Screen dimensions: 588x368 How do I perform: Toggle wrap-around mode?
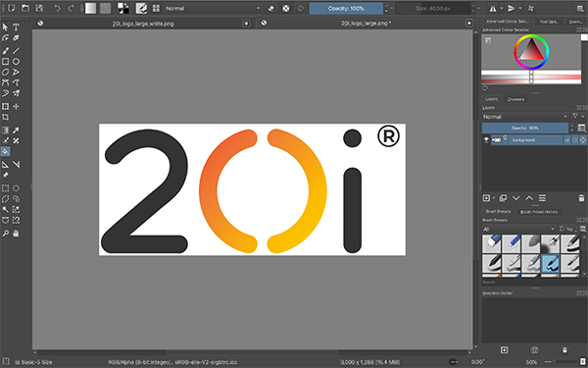(530, 8)
